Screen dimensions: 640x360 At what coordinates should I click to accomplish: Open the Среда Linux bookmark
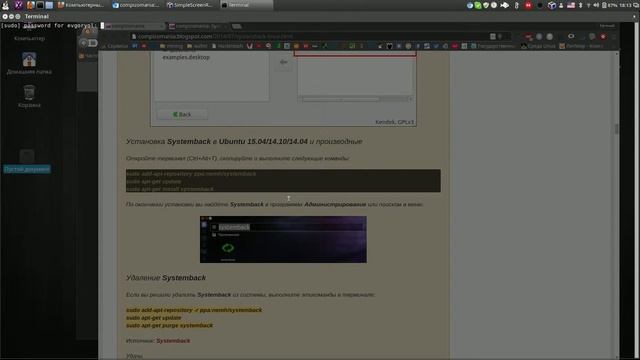[x=538, y=46]
